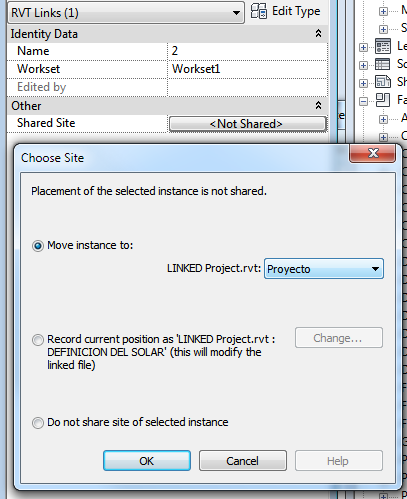Select 'Do not share site of selected instance'
The width and height of the screenshot is (407, 499).
tap(38, 423)
